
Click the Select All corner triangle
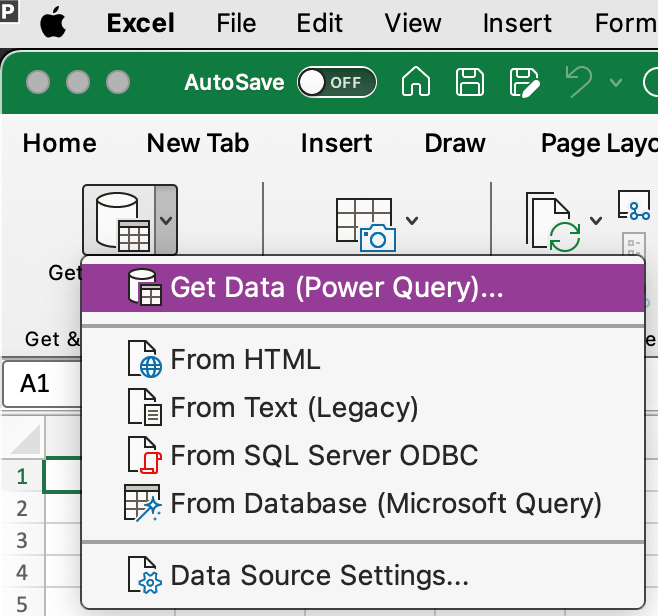click(26, 439)
